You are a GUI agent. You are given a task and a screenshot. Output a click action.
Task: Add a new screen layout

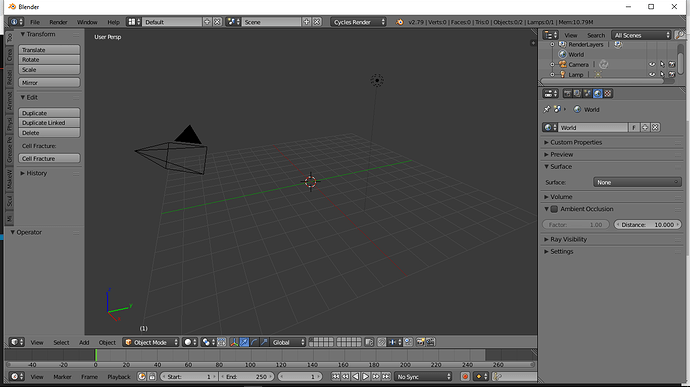(207, 22)
